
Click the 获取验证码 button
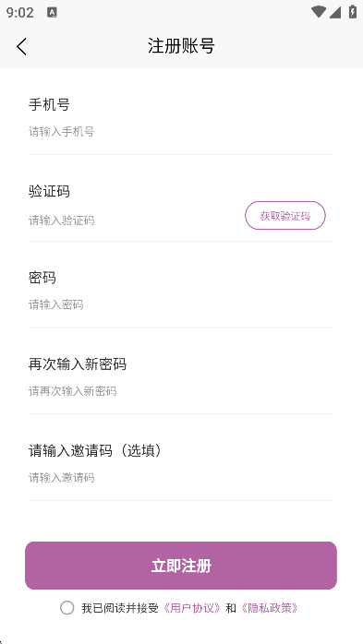[x=285, y=215]
